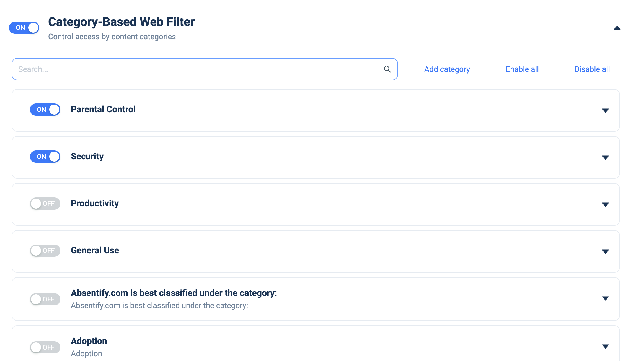The image size is (631, 364).
Task: Switch on the Adoption toggle
Action: (45, 347)
